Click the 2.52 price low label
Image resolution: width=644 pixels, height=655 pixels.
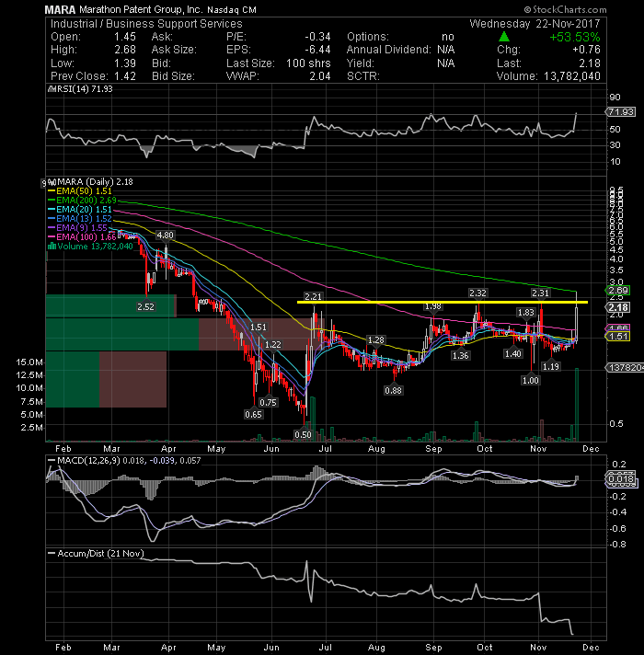click(145, 306)
